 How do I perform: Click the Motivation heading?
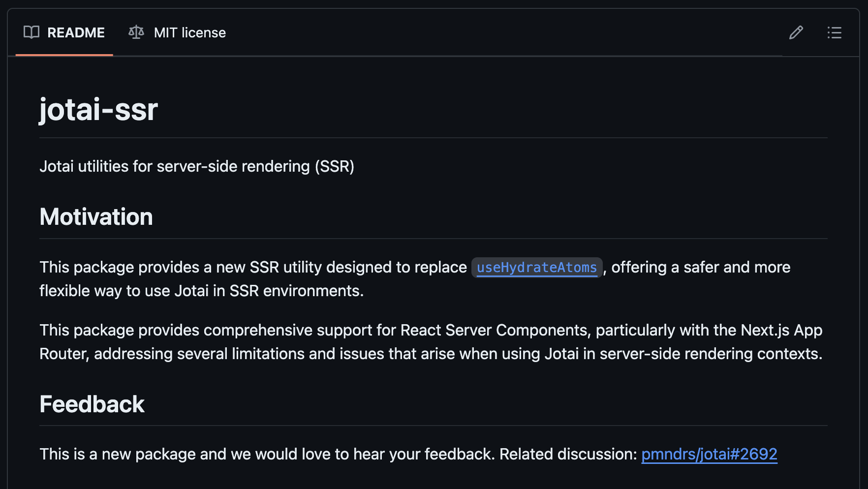[96, 217]
